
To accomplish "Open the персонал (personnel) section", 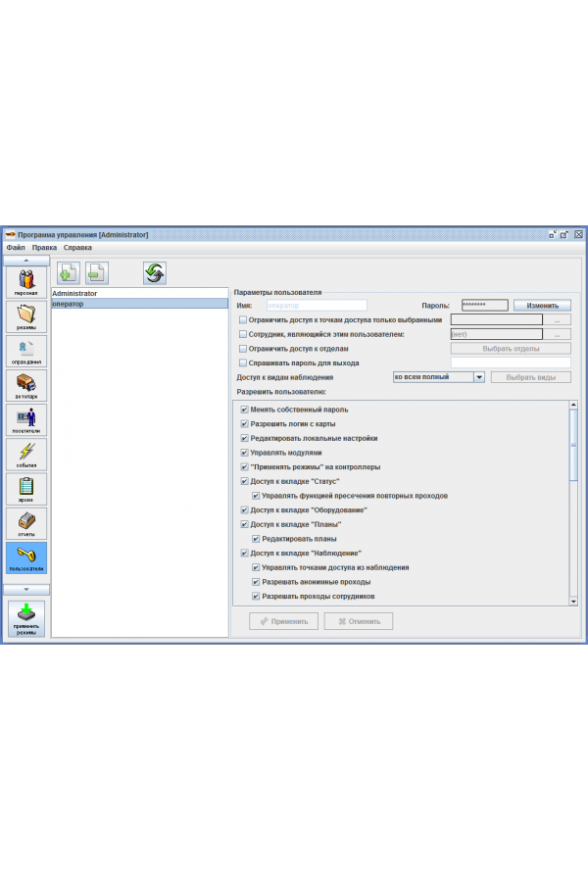I will click(x=25, y=283).
